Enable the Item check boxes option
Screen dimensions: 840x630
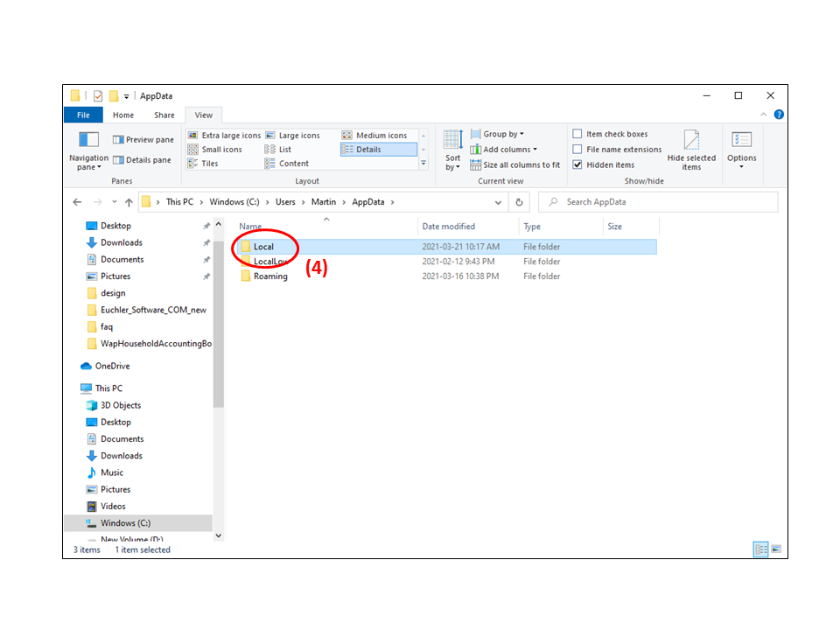click(577, 134)
